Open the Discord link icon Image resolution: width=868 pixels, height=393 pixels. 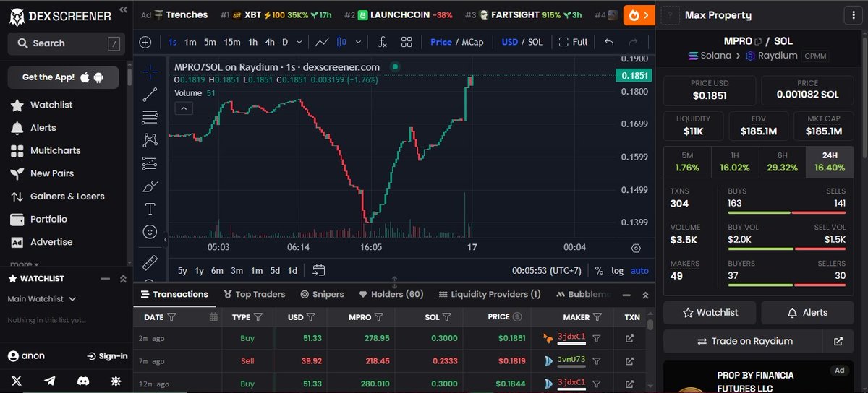coord(82,381)
